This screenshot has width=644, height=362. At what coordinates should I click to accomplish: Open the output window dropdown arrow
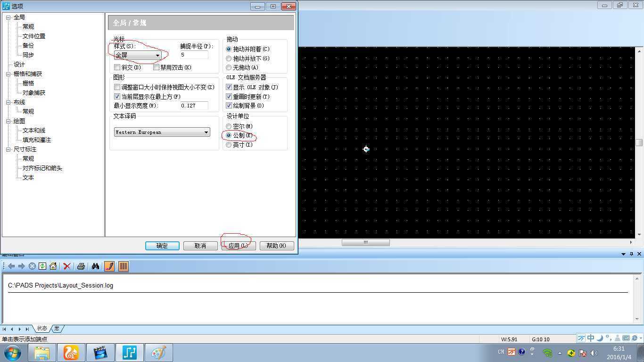pyautogui.click(x=623, y=254)
